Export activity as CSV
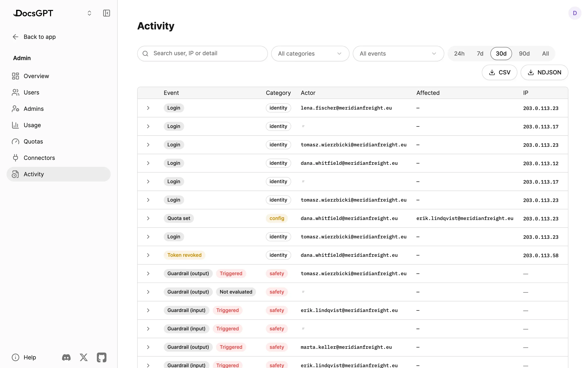The width and height of the screenshot is (588, 368). click(x=499, y=72)
